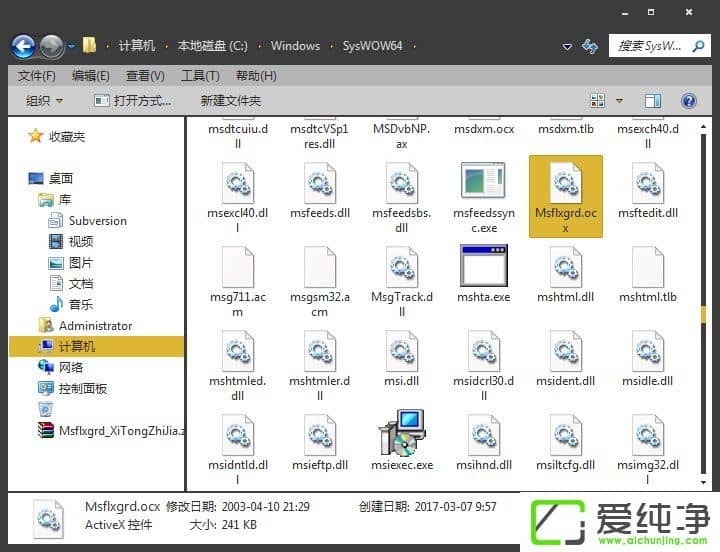Expand the view options dropdown arrow
Viewport: 720px width, 552px height.
[x=619, y=100]
